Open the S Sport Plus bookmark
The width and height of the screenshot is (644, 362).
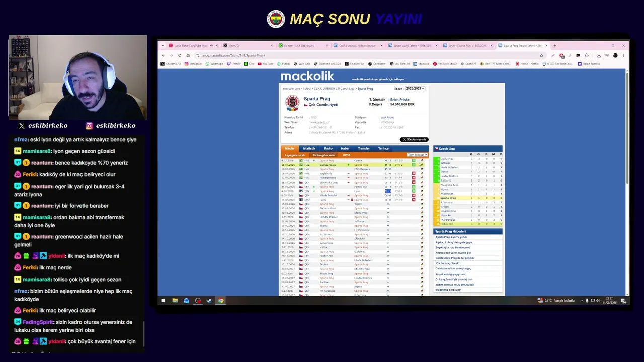[355, 64]
